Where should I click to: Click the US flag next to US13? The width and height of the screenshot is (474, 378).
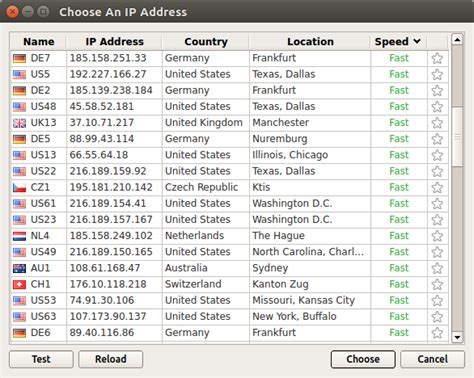click(x=19, y=156)
